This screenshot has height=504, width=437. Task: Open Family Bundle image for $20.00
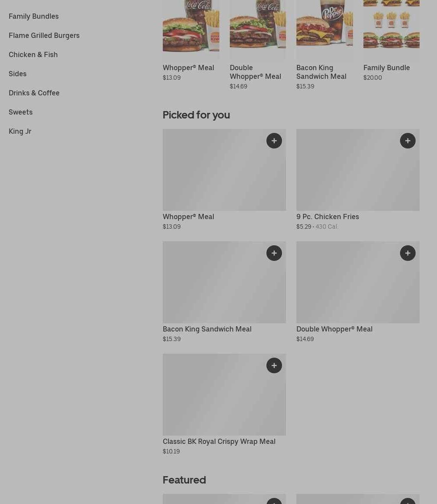[x=391, y=29]
